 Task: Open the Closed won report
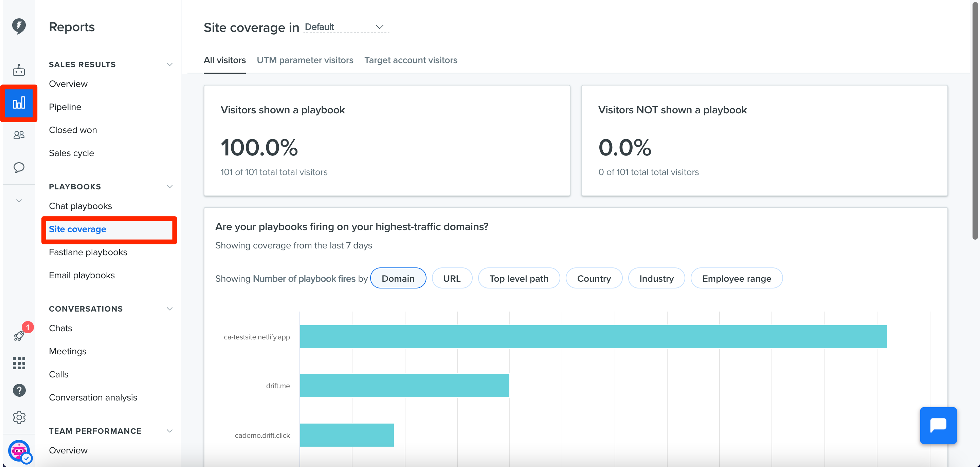point(73,130)
